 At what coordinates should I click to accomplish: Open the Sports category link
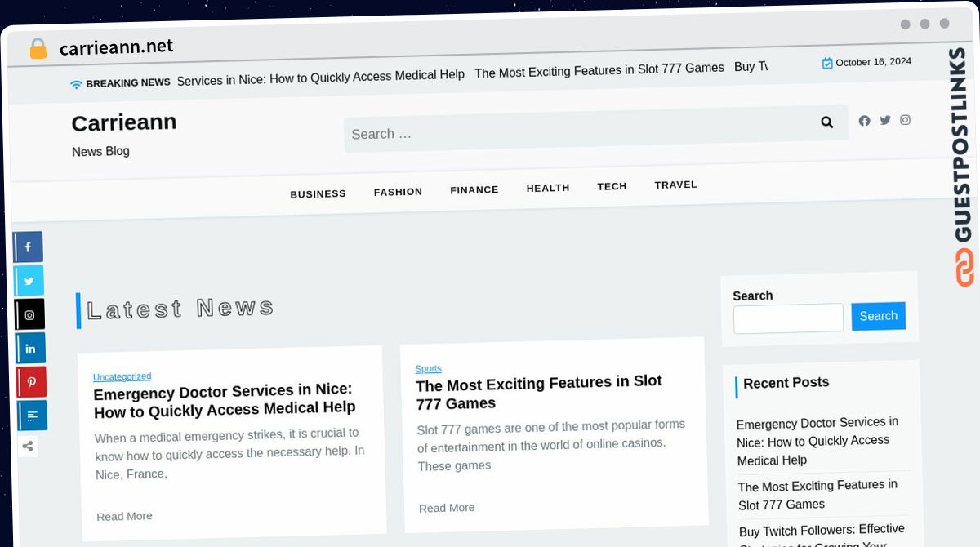[x=428, y=369]
